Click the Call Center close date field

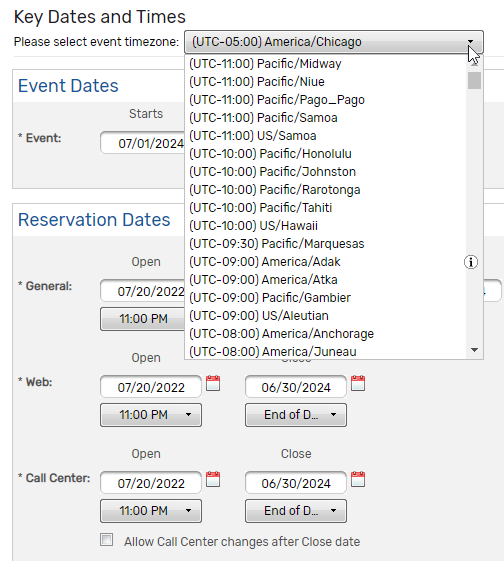pos(296,483)
